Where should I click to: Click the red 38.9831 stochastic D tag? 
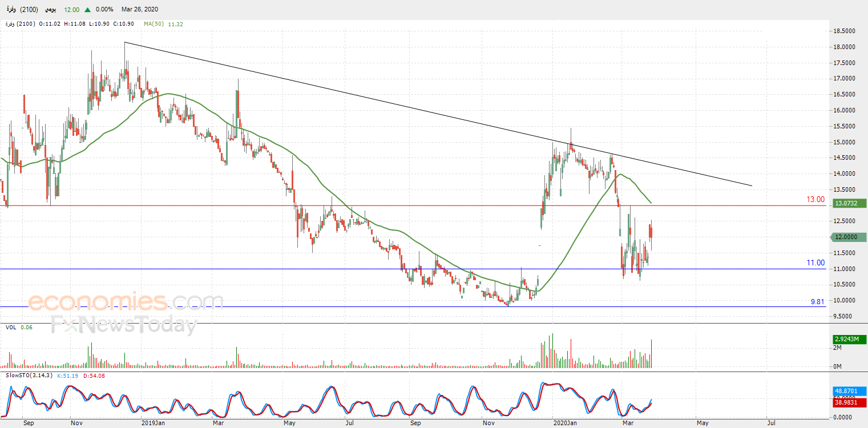(x=849, y=402)
